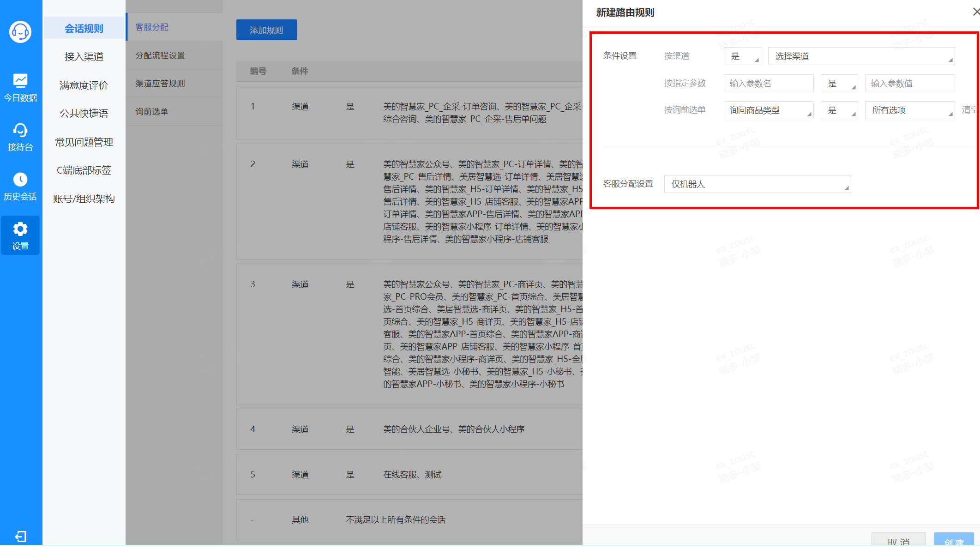The width and height of the screenshot is (980, 549).
Task: Open the 接入渠道 menu item
Action: 84,57
